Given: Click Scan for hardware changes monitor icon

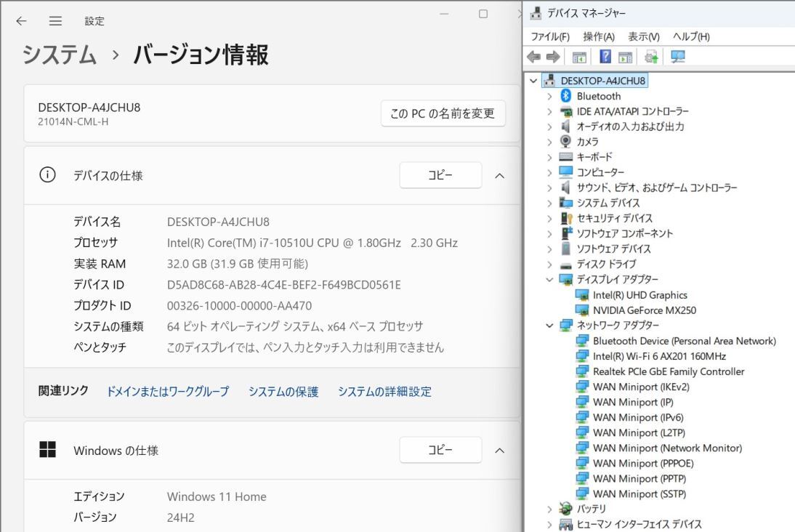Looking at the screenshot, I should pyautogui.click(x=678, y=56).
